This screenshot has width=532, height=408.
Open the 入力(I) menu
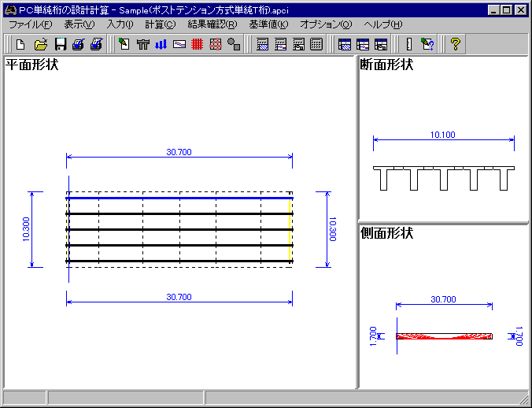coord(120,24)
